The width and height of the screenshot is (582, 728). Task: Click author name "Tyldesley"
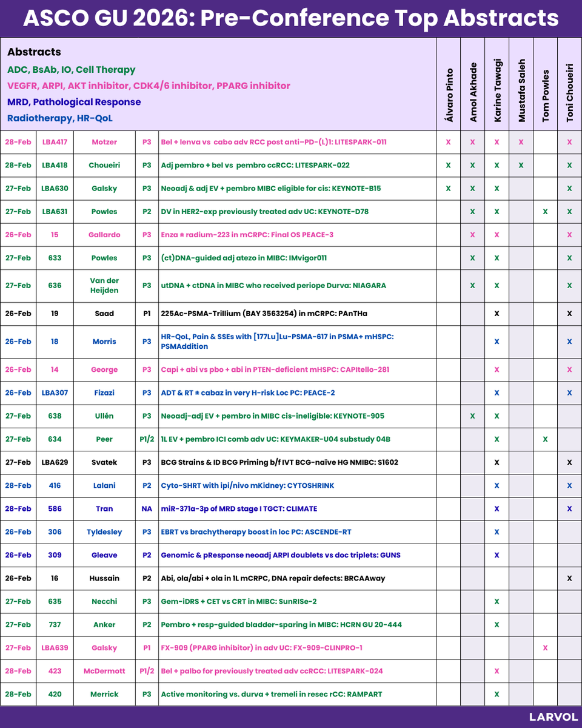104,532
